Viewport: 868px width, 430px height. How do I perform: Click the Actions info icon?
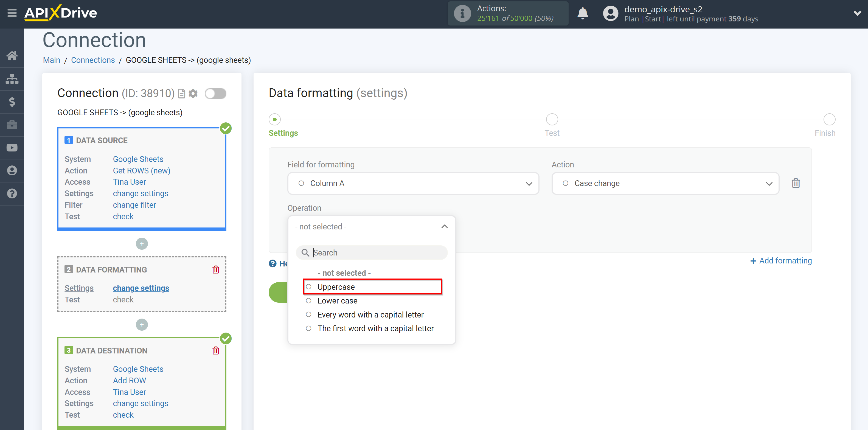tap(462, 13)
